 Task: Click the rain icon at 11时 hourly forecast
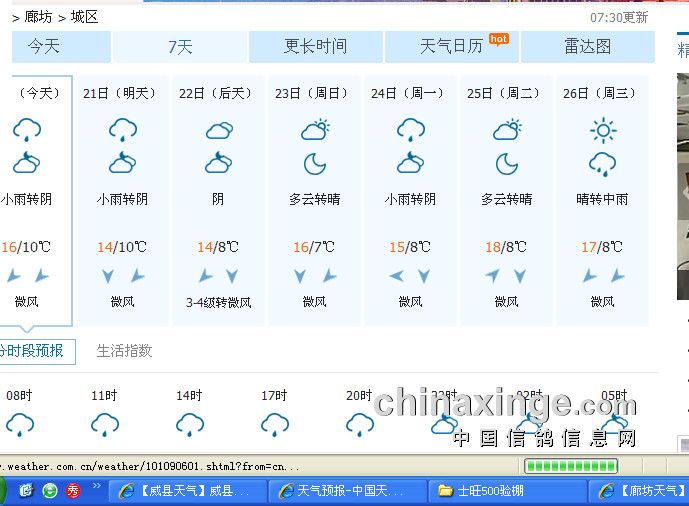[x=105, y=425]
